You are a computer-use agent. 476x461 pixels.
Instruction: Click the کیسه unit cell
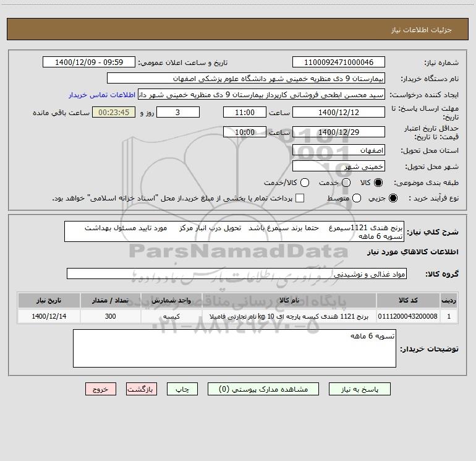point(171,316)
